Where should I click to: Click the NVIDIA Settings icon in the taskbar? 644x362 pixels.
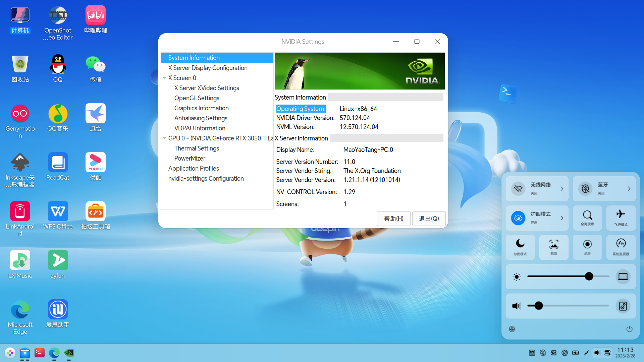click(69, 353)
